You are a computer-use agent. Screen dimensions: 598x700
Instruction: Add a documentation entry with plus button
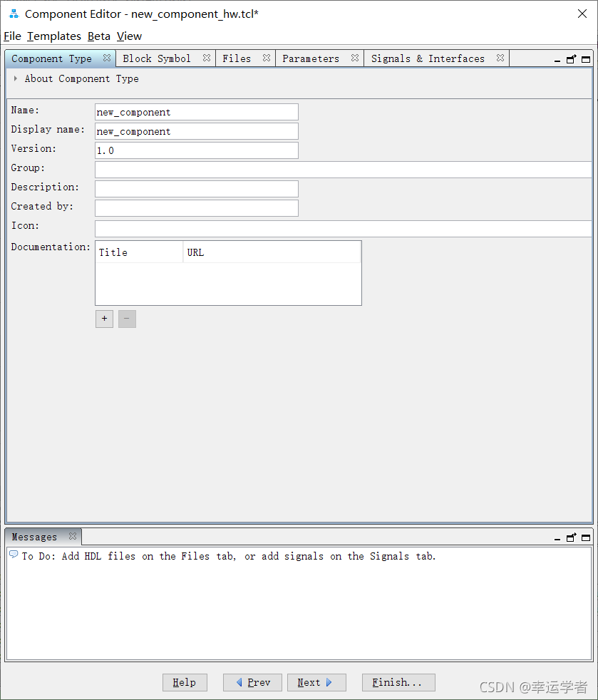[x=105, y=319]
